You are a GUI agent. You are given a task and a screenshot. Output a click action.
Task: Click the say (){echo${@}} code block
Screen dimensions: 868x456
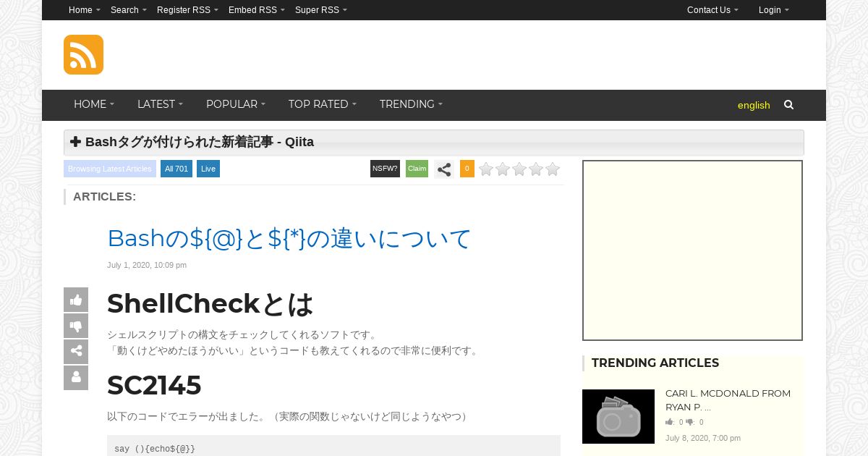(333, 446)
